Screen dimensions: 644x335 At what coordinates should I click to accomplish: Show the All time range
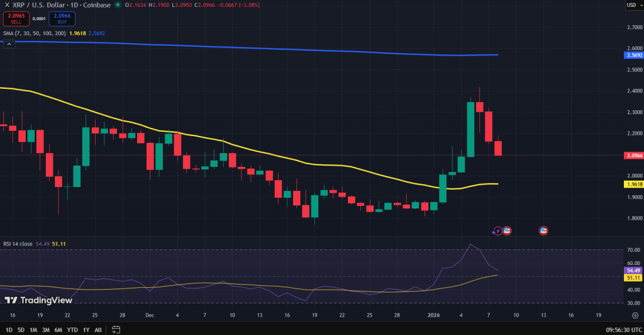[98, 329]
